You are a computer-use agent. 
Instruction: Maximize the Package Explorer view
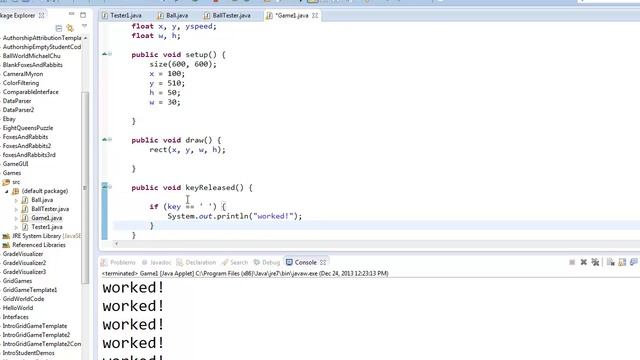point(83,15)
